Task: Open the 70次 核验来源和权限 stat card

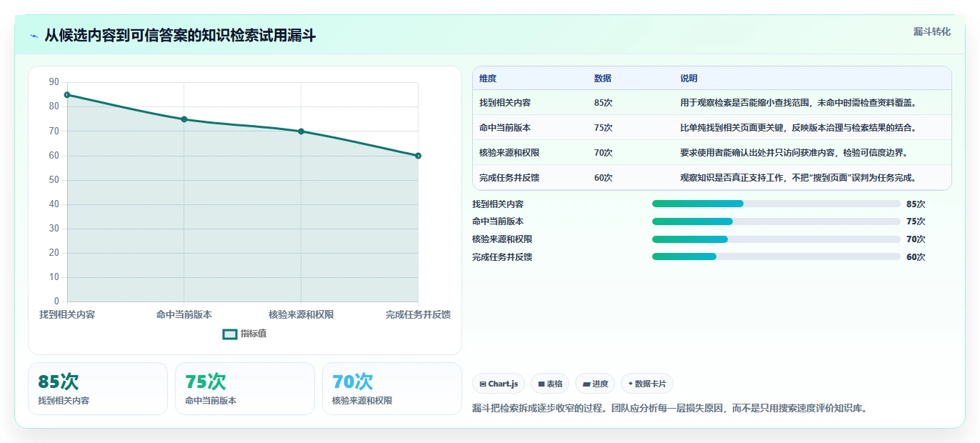Action: pos(392,389)
